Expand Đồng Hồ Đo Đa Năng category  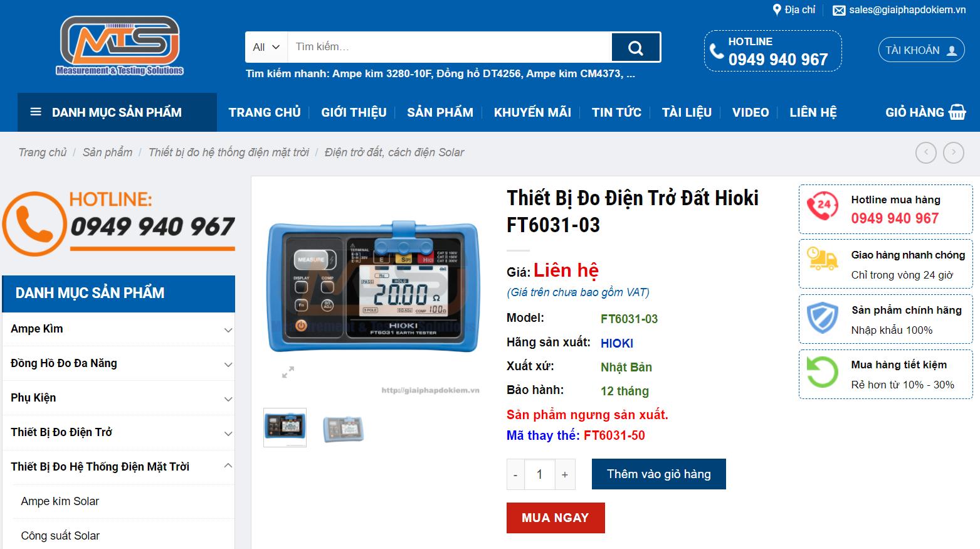pos(228,365)
